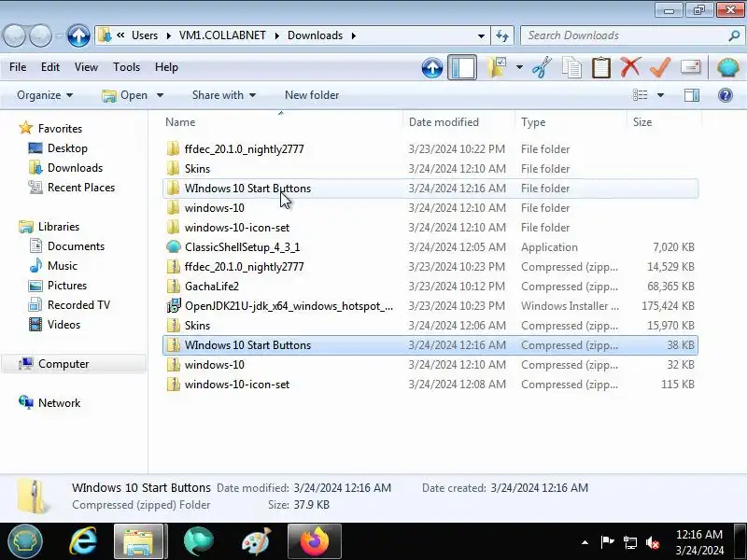
Task: Select the OpenJDK21U installer file
Action: click(430, 306)
